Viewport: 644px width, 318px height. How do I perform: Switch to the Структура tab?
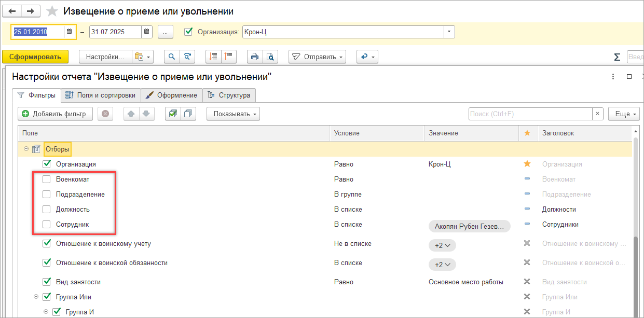click(x=229, y=95)
